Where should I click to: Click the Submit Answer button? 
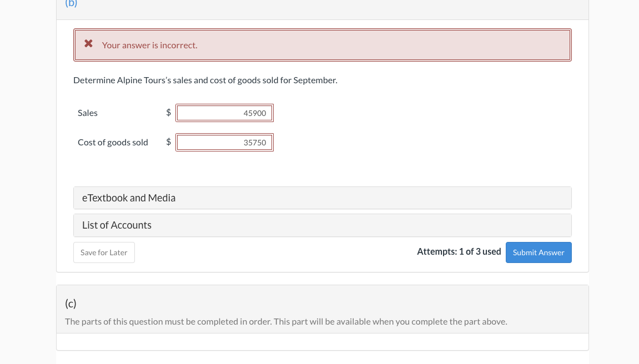[x=538, y=252]
